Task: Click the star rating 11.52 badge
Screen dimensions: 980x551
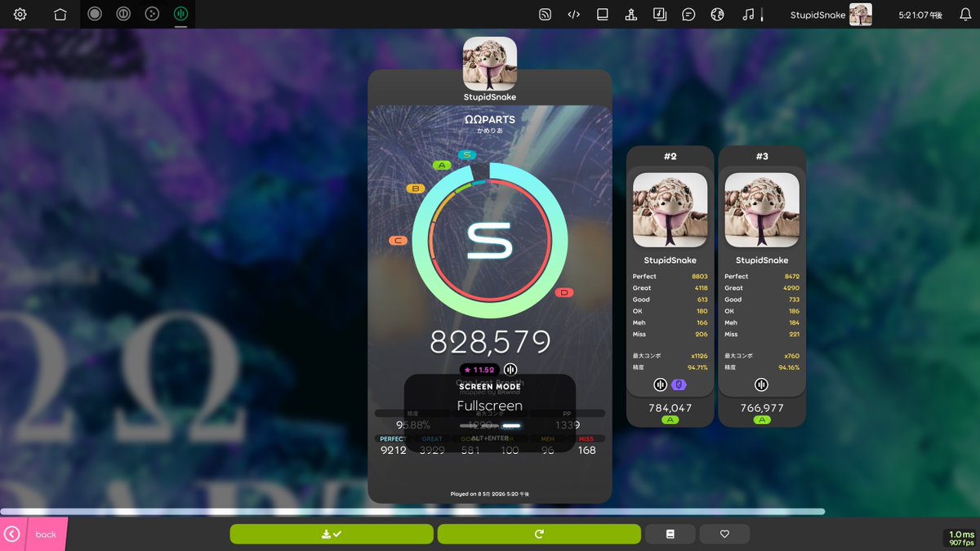Action: point(479,370)
